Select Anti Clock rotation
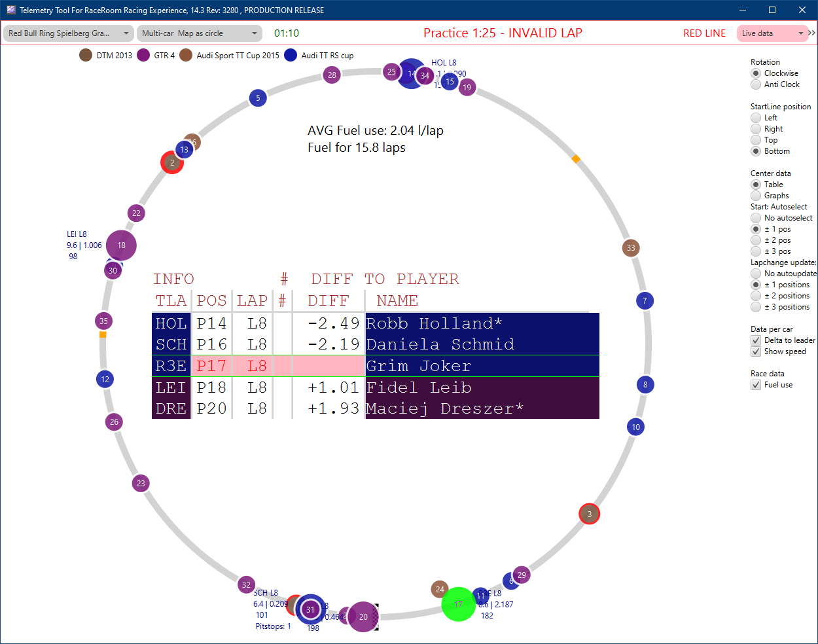Screen dimensions: 818x644 (x=755, y=84)
